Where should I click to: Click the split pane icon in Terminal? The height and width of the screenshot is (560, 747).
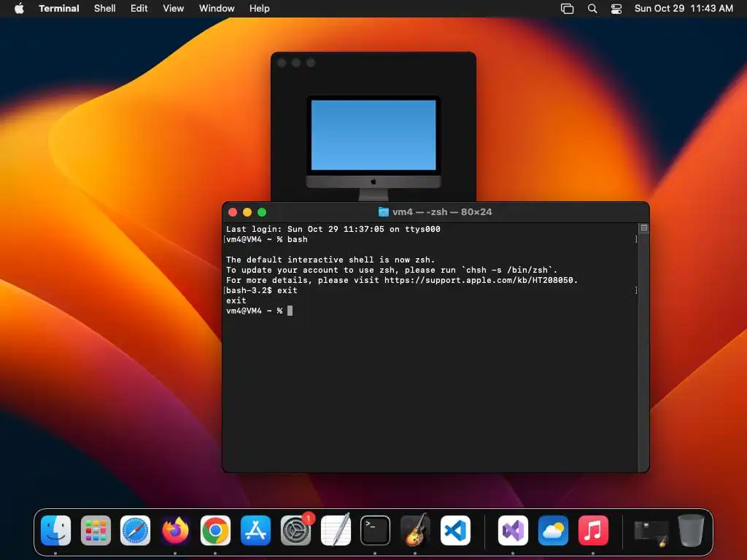644,228
